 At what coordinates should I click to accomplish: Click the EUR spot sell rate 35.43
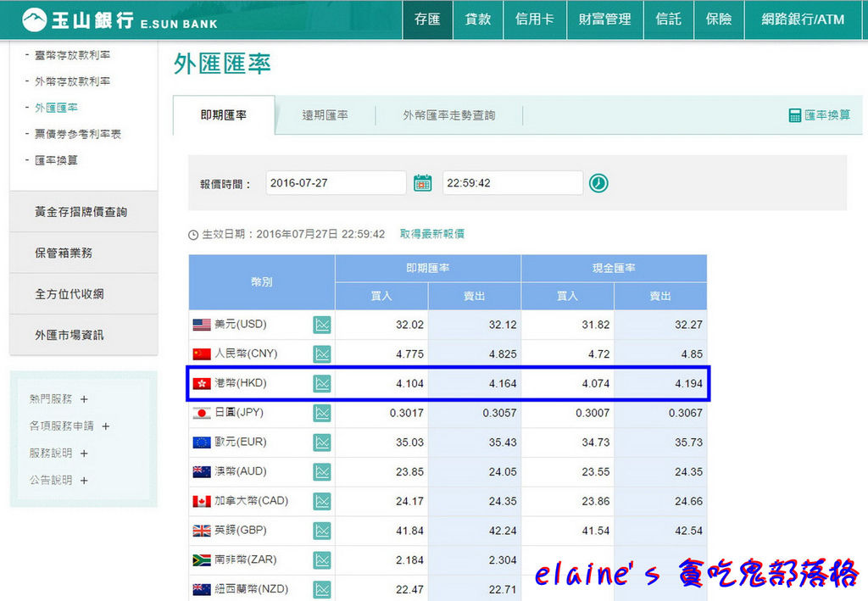pyautogui.click(x=503, y=442)
